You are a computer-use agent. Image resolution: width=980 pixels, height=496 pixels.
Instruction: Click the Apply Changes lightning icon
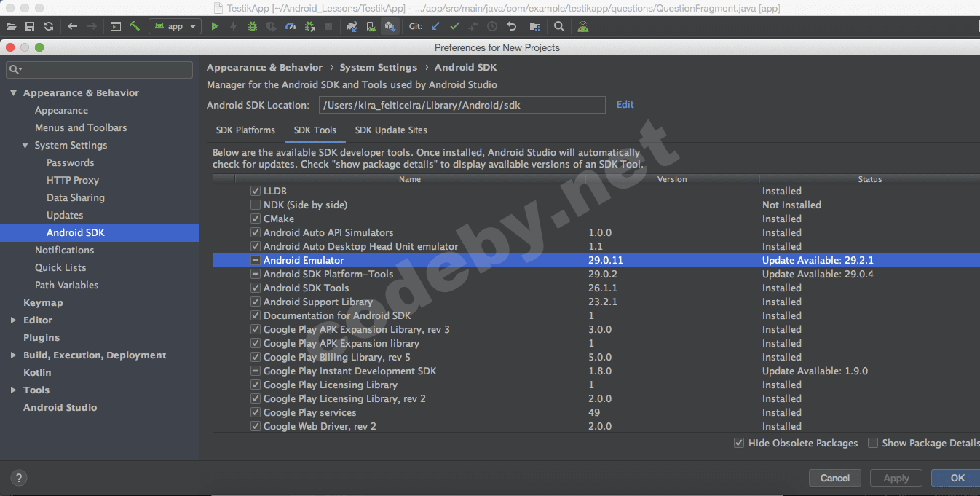pos(233,26)
